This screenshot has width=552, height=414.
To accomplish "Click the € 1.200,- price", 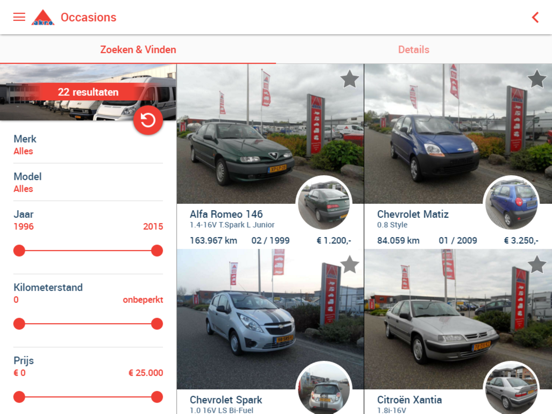I will click(334, 240).
